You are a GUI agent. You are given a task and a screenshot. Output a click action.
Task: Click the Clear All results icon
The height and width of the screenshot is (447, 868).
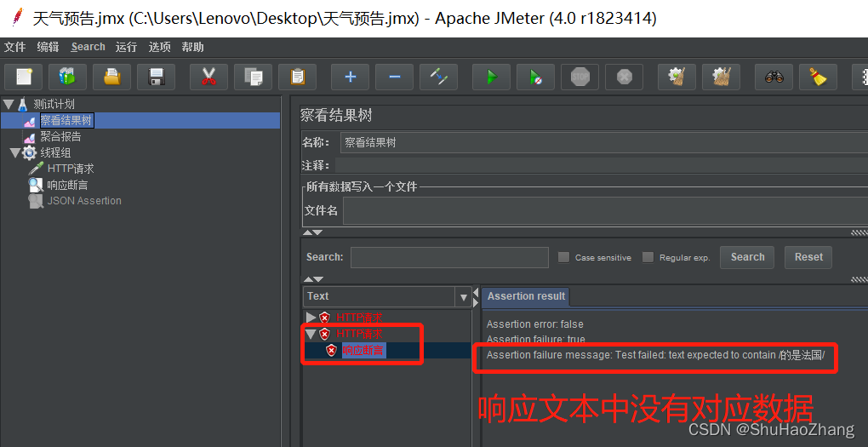(721, 77)
